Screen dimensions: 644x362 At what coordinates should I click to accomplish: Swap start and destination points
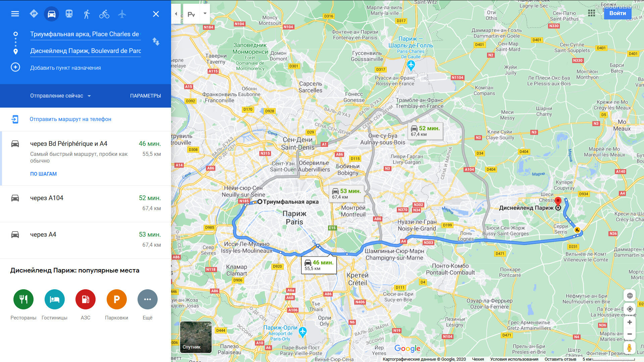[x=156, y=42]
